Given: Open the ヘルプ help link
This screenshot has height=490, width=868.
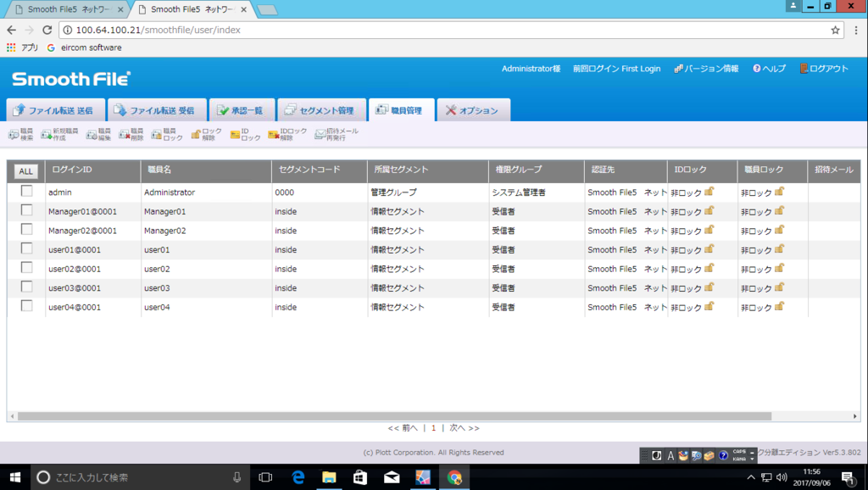Looking at the screenshot, I should [769, 69].
